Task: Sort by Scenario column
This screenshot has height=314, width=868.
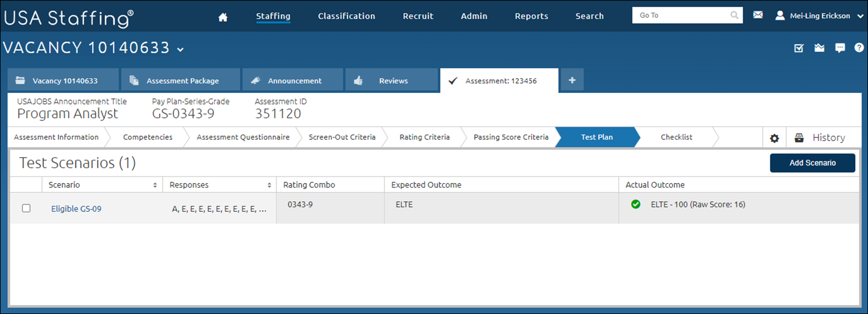Action: pos(155,185)
